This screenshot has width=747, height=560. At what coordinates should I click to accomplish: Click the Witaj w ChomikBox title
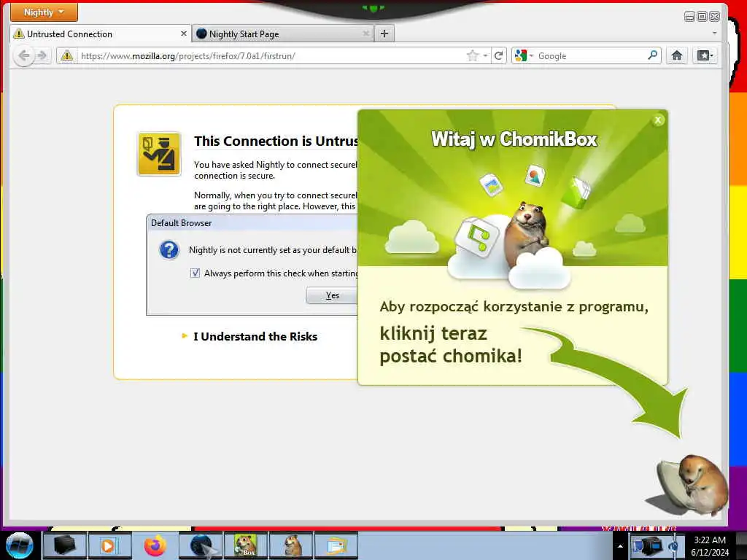click(x=514, y=139)
